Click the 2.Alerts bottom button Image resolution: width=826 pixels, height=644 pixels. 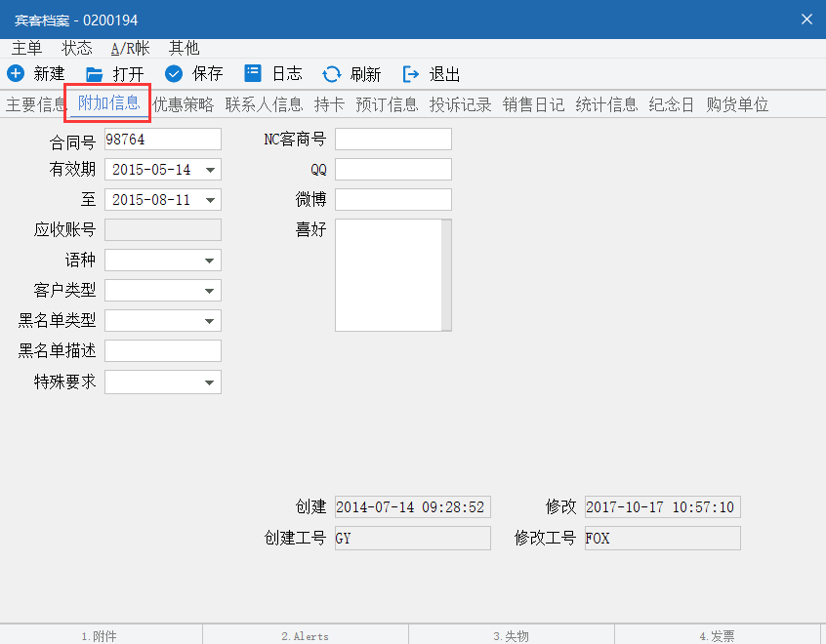click(305, 635)
